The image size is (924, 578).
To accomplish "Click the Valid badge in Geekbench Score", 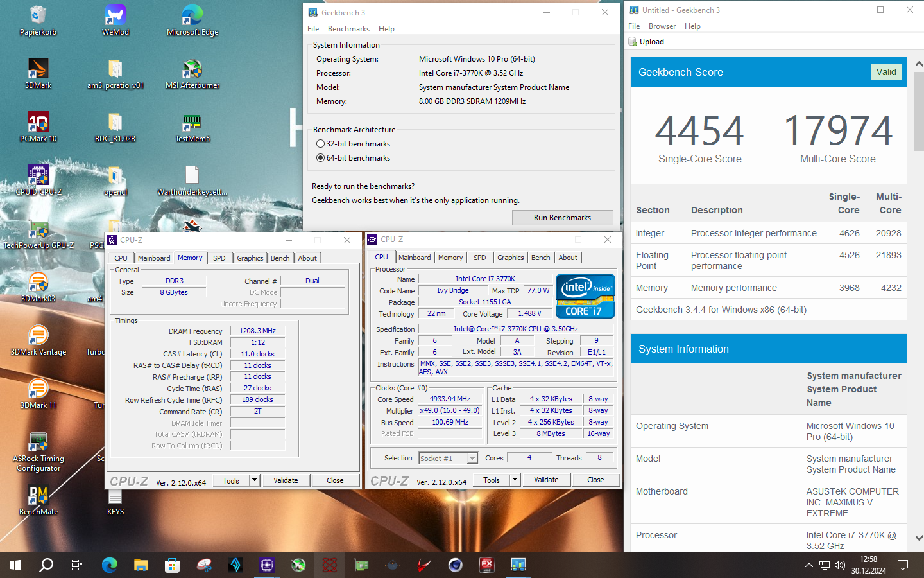I will click(x=886, y=72).
